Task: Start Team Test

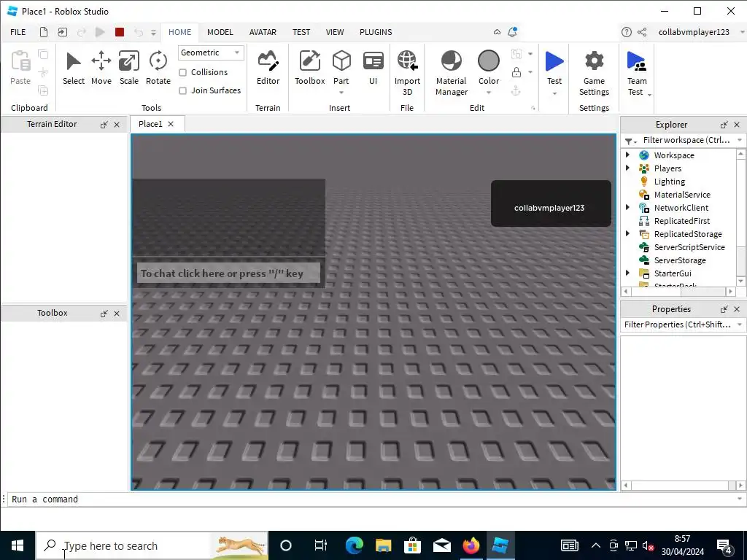Action: [636, 73]
